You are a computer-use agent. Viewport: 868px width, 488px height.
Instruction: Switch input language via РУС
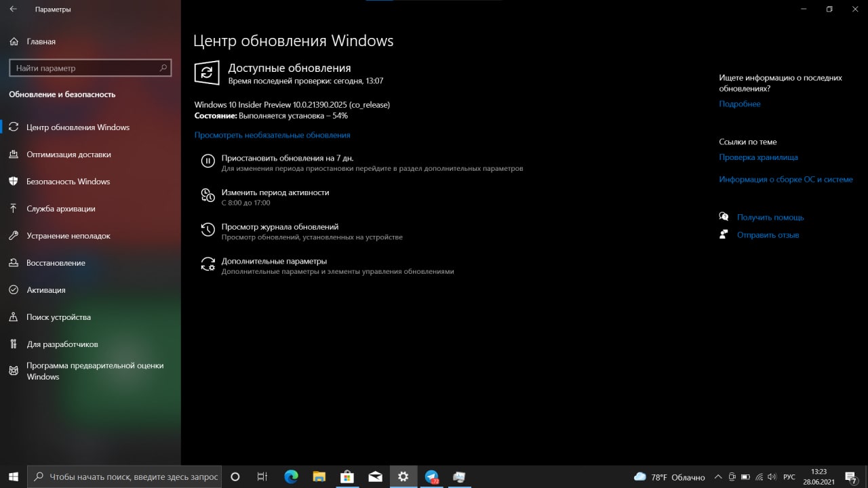(790, 477)
